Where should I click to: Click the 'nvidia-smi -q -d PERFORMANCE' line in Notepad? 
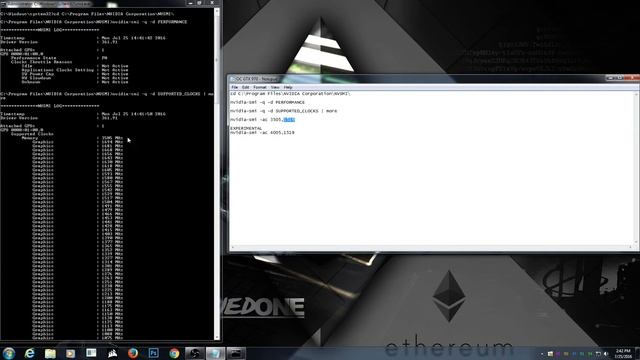click(267, 102)
